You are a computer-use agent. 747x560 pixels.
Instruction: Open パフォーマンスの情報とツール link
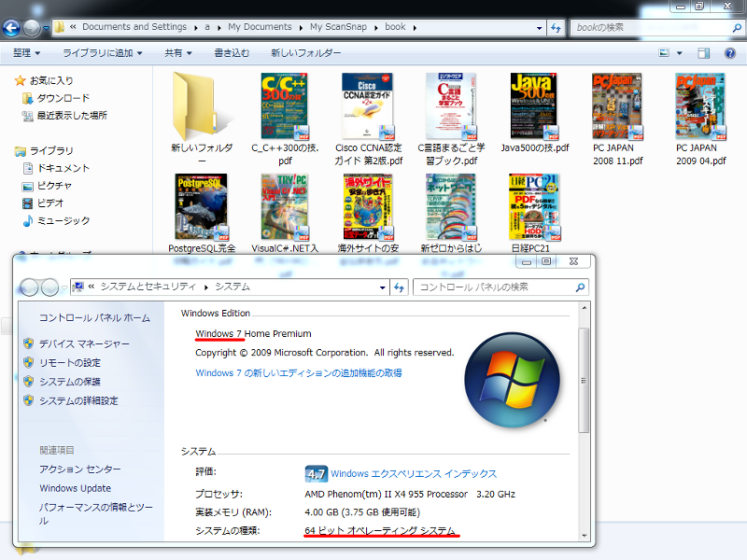(96, 514)
